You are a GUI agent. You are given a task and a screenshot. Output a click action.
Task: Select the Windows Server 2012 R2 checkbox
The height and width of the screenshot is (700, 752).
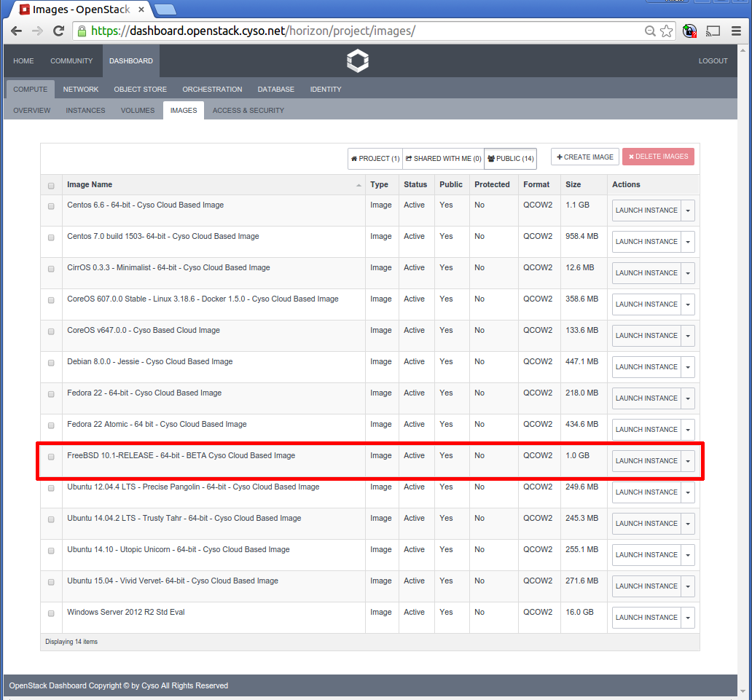click(x=51, y=613)
